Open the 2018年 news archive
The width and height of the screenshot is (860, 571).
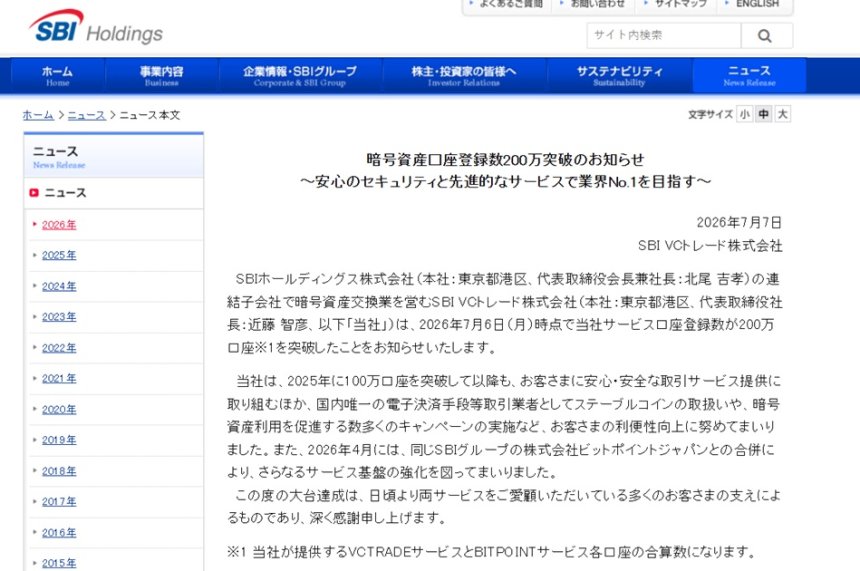pyautogui.click(x=59, y=471)
